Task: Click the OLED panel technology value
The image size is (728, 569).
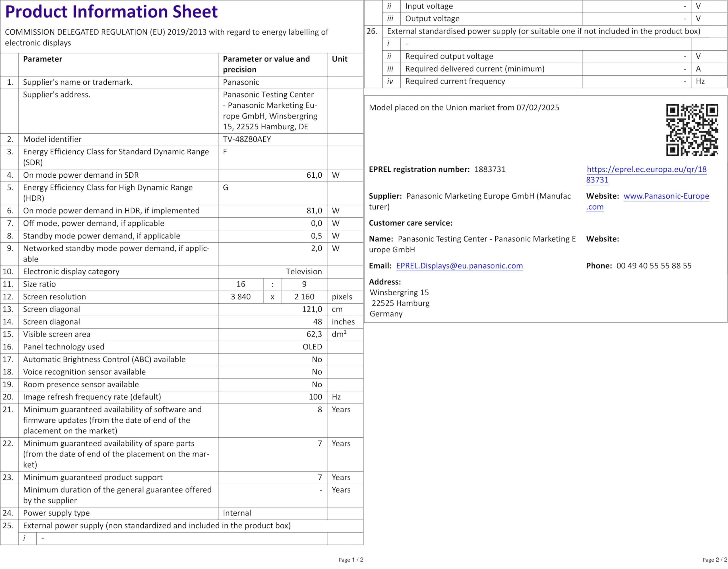Action: point(312,347)
